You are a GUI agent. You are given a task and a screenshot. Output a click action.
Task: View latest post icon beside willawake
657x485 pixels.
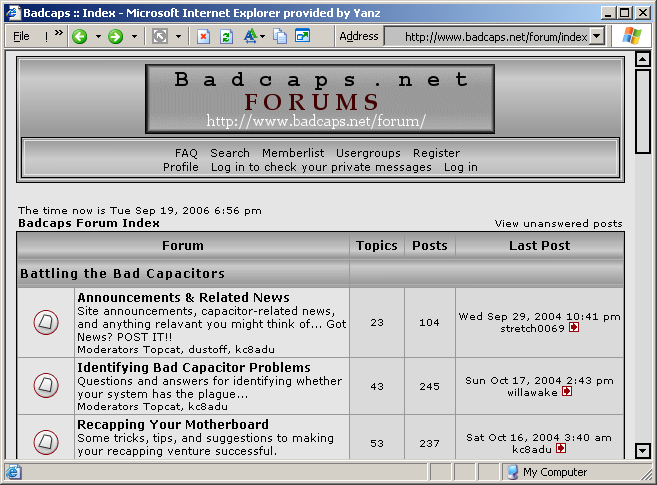click(x=567, y=392)
